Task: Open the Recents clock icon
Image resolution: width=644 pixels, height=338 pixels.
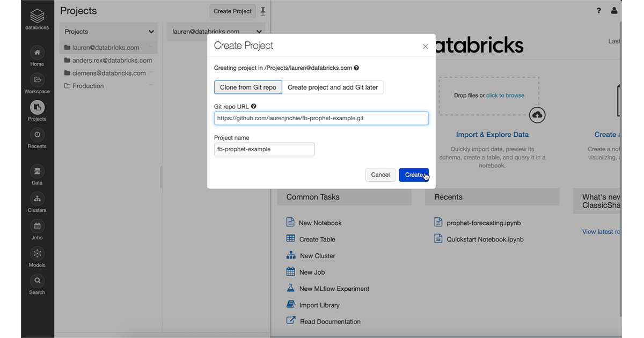Action: point(37,135)
